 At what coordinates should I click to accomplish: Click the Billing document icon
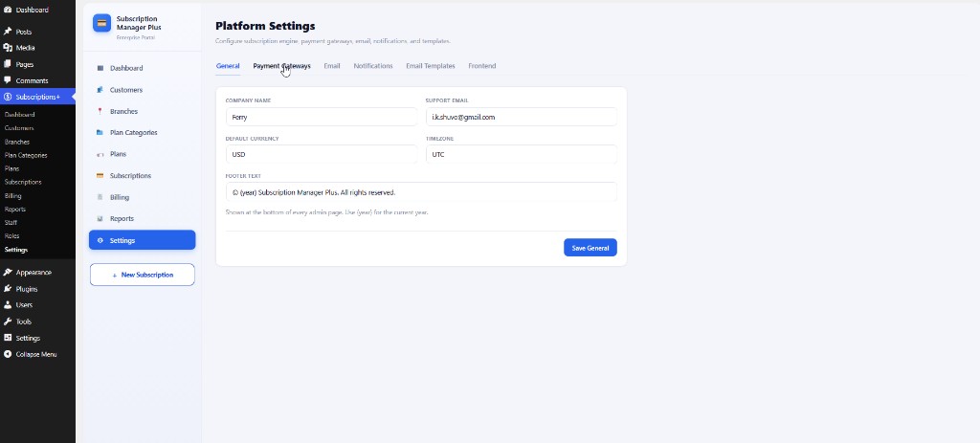(x=100, y=197)
